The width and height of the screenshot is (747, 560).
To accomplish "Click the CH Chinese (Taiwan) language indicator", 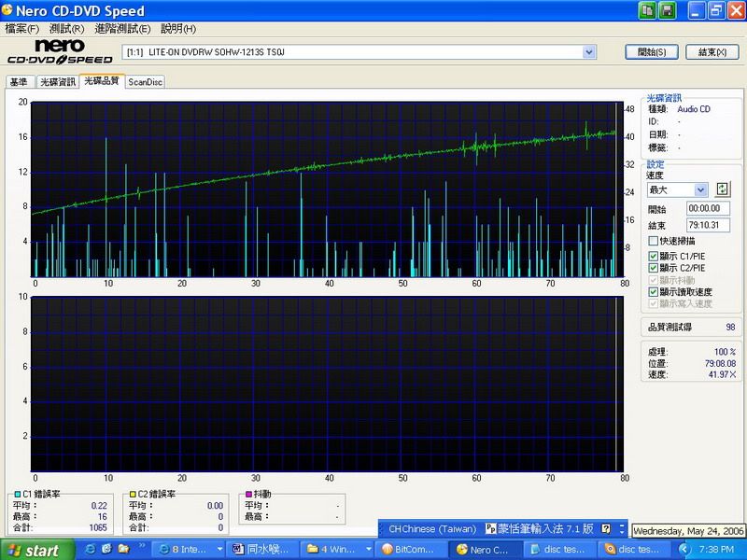I will pos(432,528).
